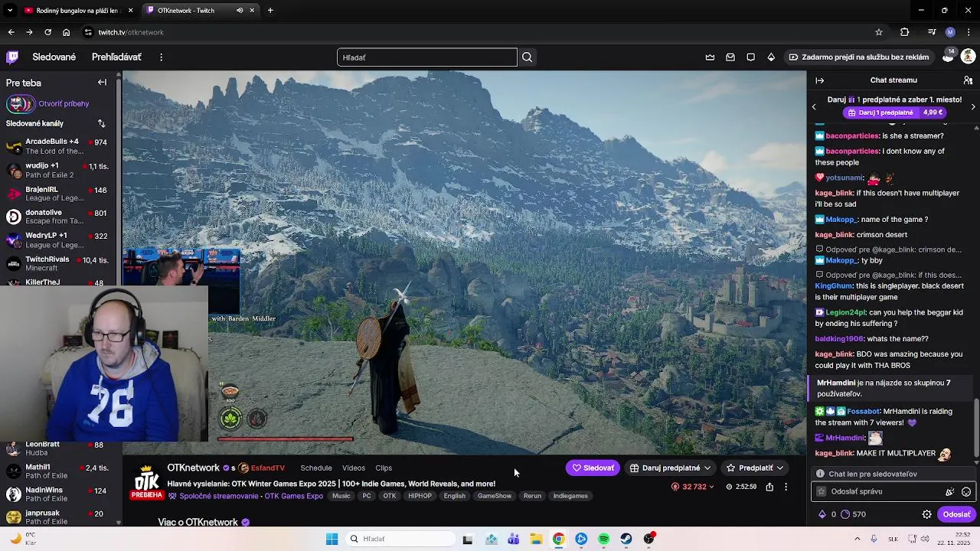
Task: Open chat settings gear
Action: (x=926, y=514)
